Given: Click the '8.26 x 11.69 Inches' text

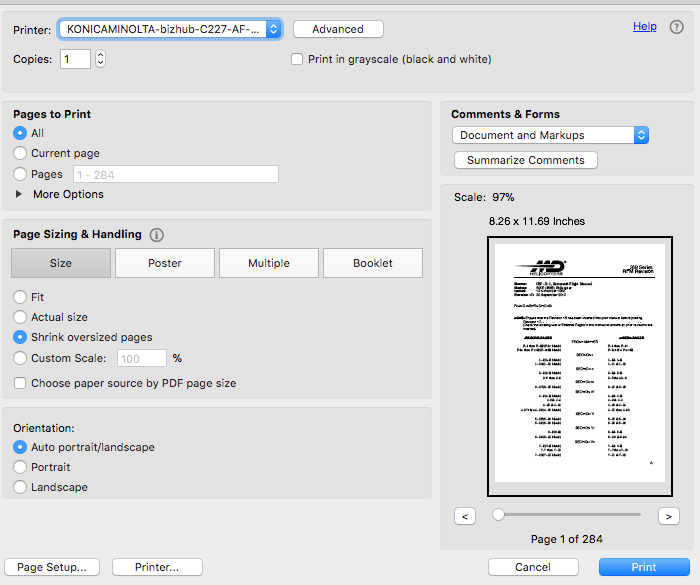Looking at the screenshot, I should point(537,221).
